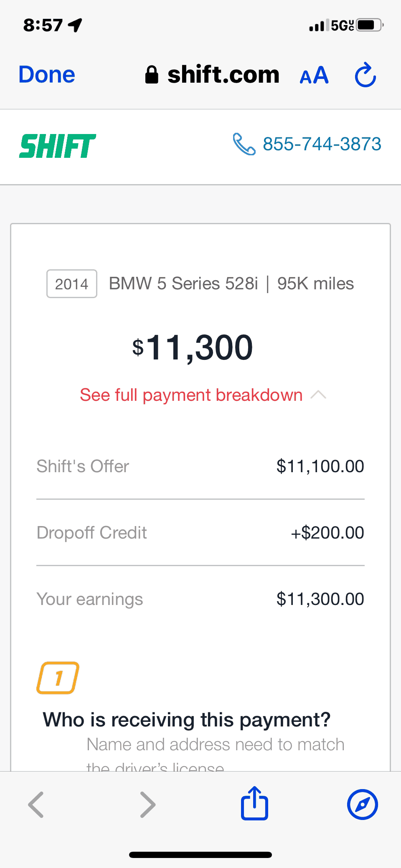Tap the phone handset icon
The height and width of the screenshot is (868, 401).
click(244, 144)
